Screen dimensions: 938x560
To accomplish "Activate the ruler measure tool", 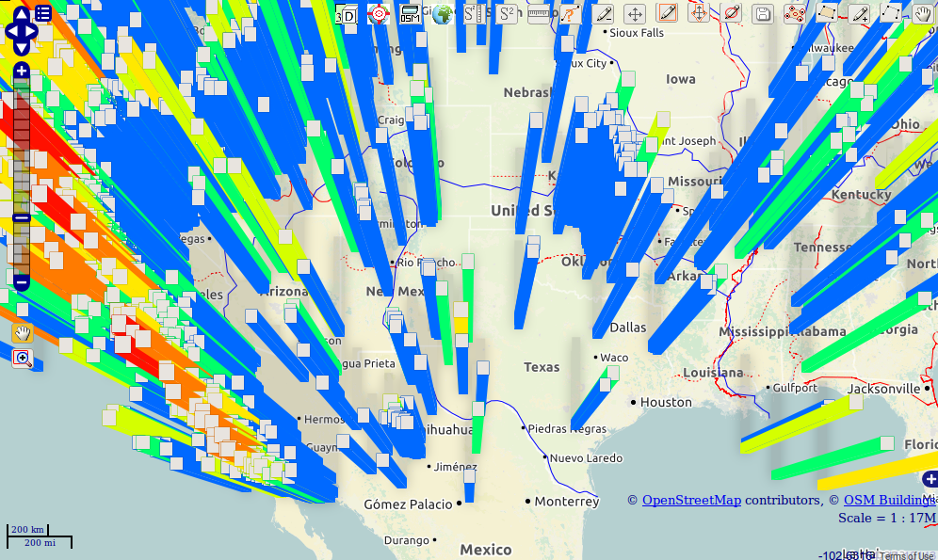I will tap(539, 14).
